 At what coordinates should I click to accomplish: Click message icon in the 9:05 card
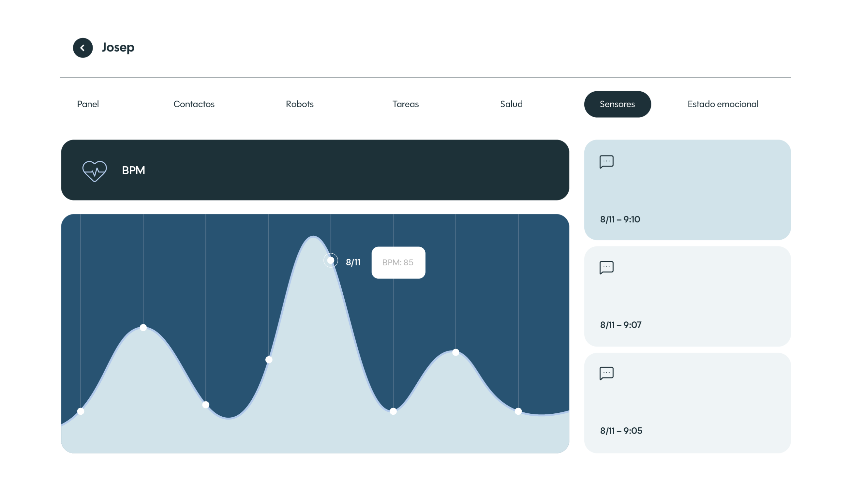point(607,373)
